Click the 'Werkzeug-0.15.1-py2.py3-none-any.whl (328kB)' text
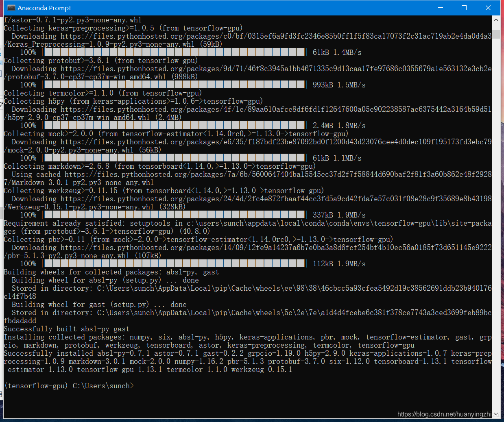This screenshot has height=422, width=504. [96, 207]
